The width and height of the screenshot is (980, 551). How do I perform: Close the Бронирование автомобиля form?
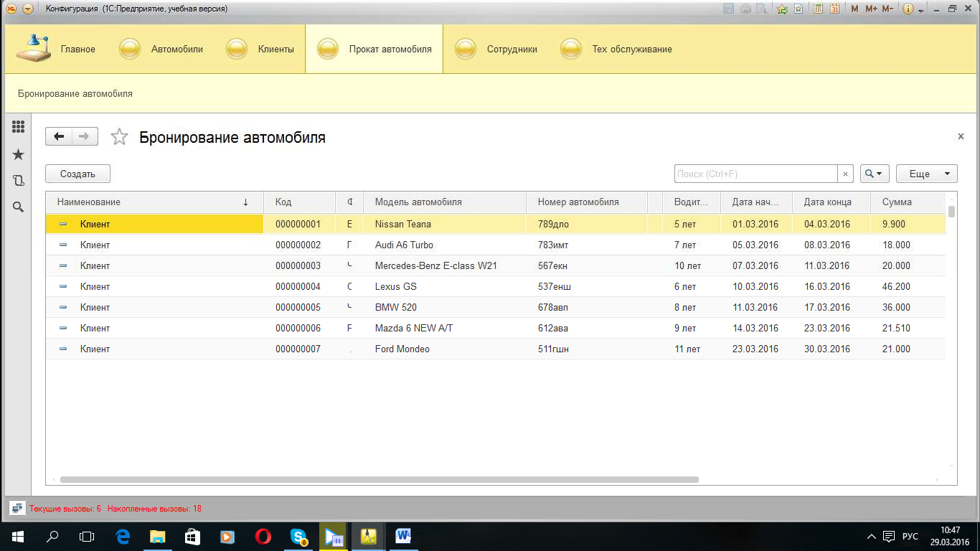(961, 136)
